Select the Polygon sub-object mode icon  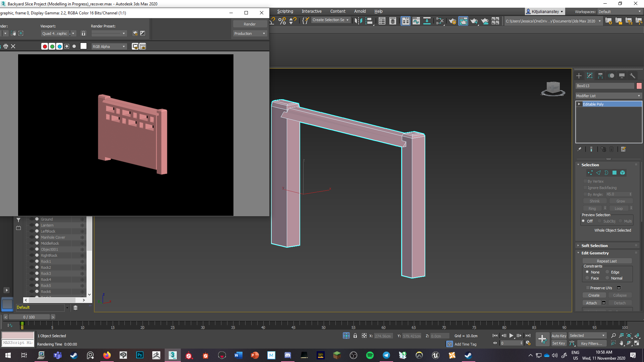tap(614, 173)
